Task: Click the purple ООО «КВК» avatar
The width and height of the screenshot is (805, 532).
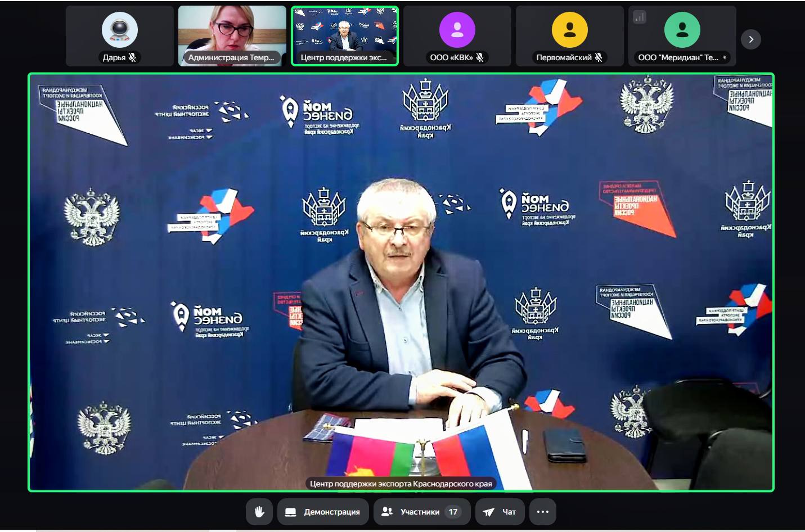Action: click(x=457, y=30)
